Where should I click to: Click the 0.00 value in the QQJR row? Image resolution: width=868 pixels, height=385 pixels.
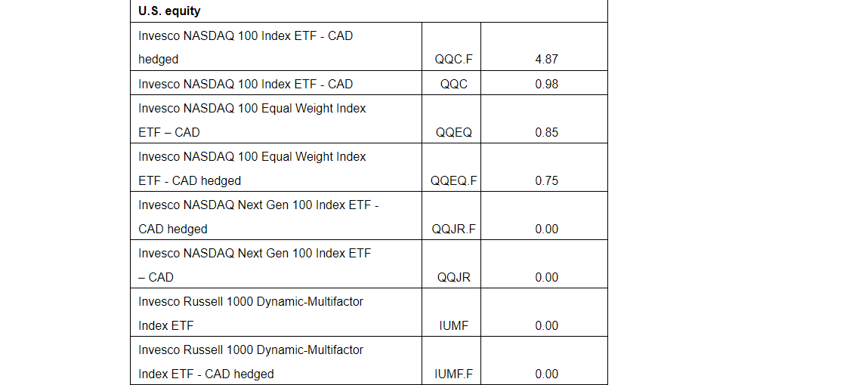[x=546, y=277]
